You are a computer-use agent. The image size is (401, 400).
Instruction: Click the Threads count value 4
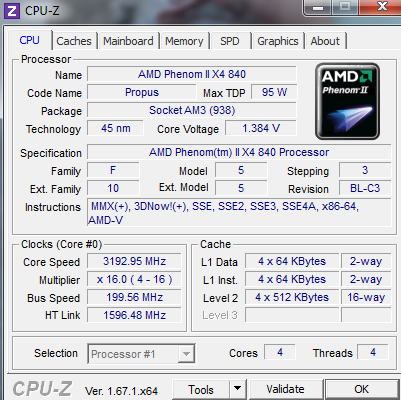[373, 352]
